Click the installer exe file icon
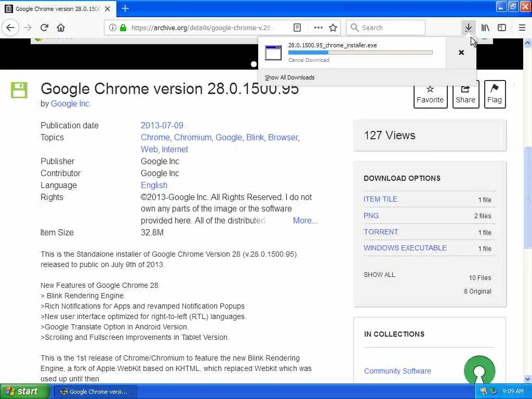Image resolution: width=532 pixels, height=399 pixels. 273,52
